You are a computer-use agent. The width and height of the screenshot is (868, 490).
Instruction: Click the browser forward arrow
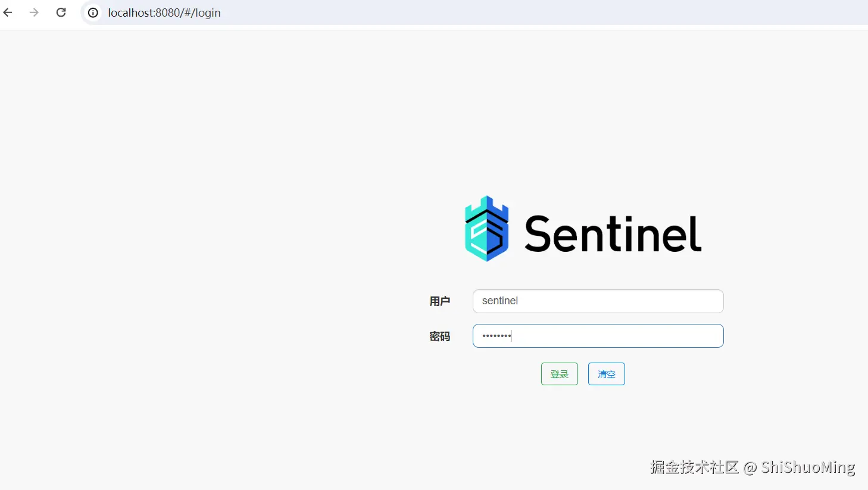pyautogui.click(x=34, y=13)
